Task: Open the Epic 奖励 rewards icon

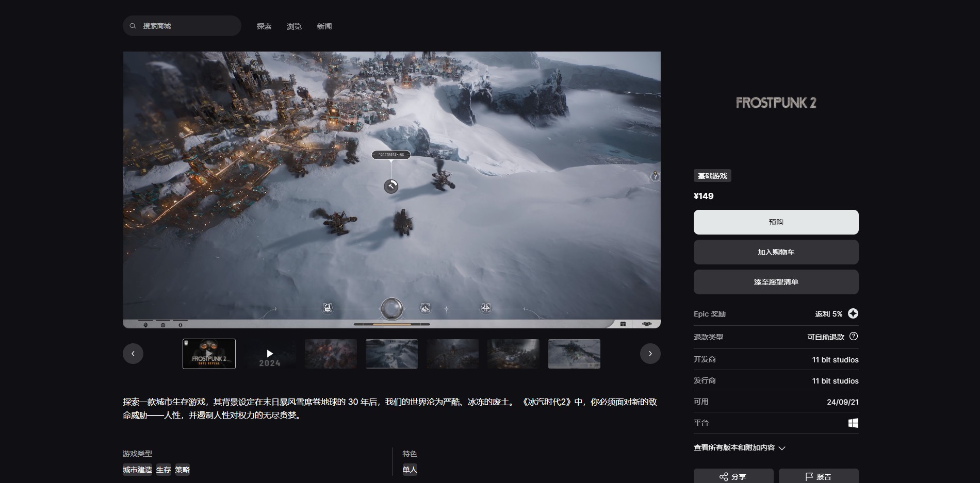Action: click(x=854, y=313)
